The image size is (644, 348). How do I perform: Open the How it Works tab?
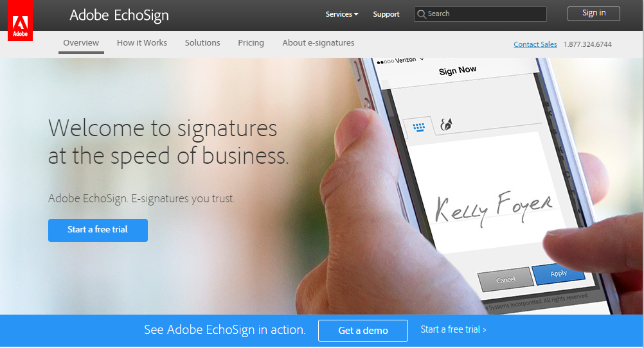pyautogui.click(x=141, y=42)
